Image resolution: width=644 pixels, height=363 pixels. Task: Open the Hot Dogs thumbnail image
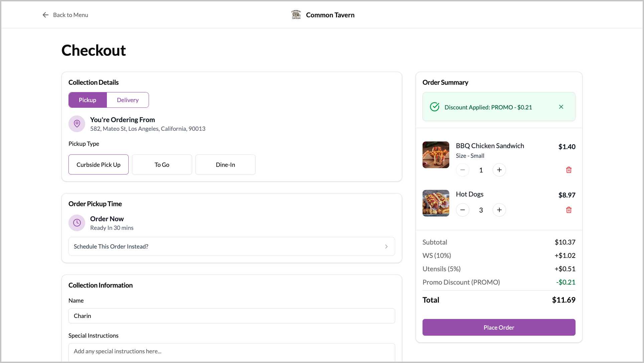tap(436, 203)
